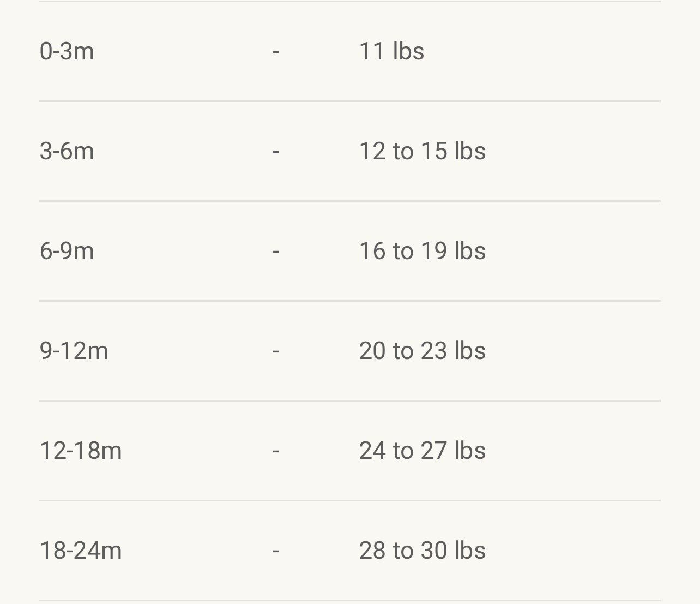The width and height of the screenshot is (700, 604).
Task: Select the dash in the 18-24m row
Action: 276,551
